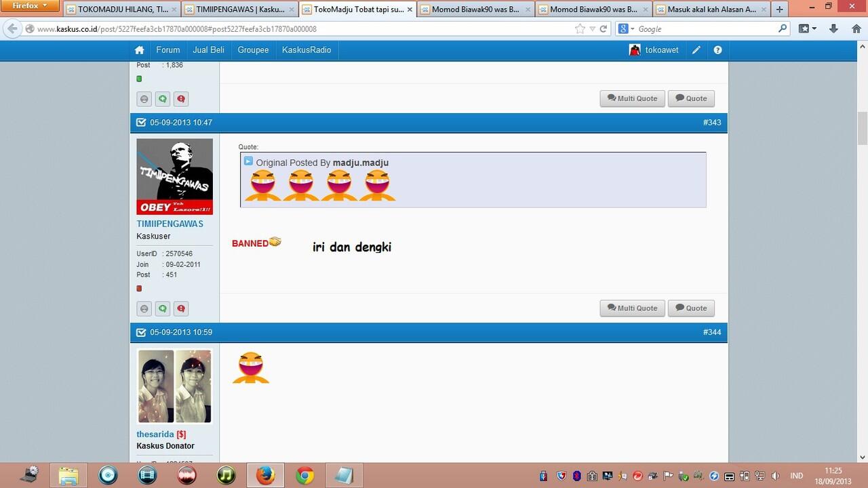Image resolution: width=868 pixels, height=488 pixels.
Task: Switch to the TIMIIPENGAWAS | Kasku... tab
Action: pyautogui.click(x=240, y=9)
